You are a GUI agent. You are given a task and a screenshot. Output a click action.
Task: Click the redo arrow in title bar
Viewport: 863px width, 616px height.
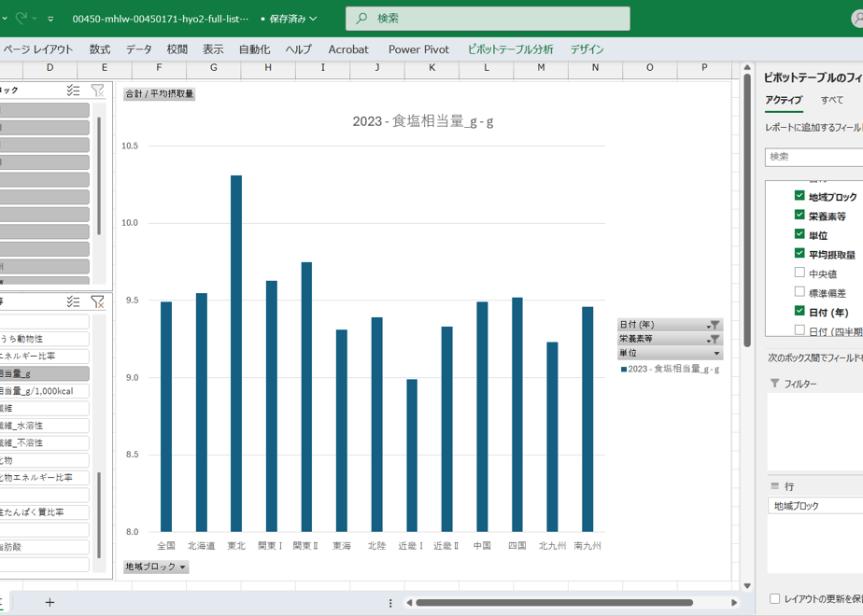pos(21,18)
